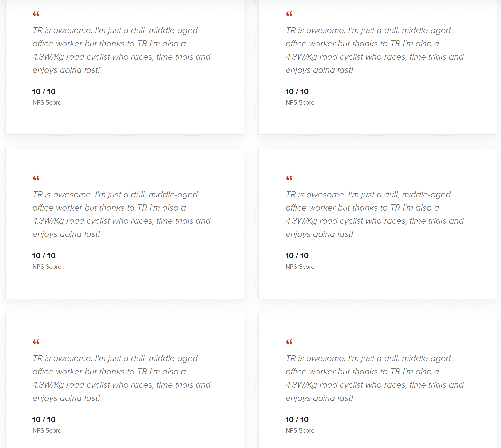This screenshot has height=448, width=501.
Task: Click the top-right testimonial quote text
Action: tap(374, 50)
